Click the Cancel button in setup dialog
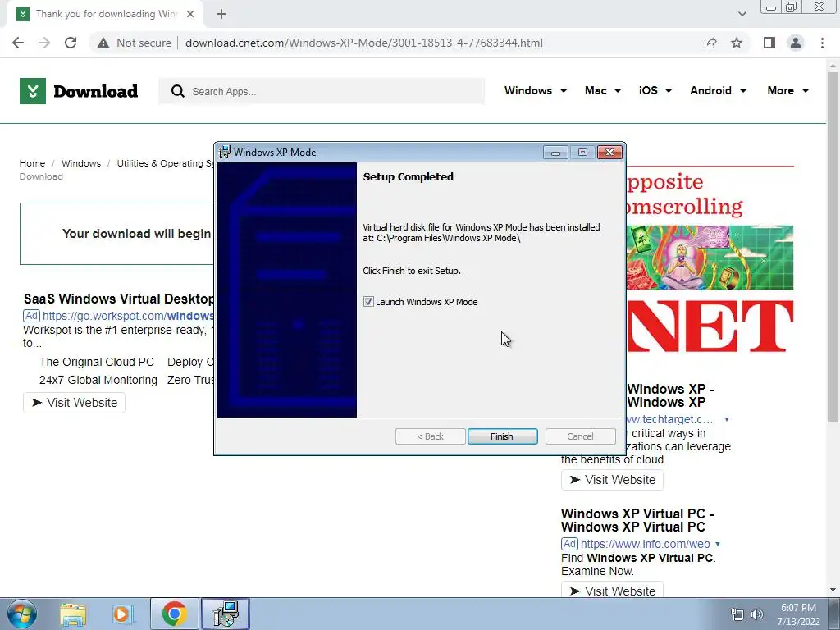This screenshot has height=630, width=840. click(580, 436)
